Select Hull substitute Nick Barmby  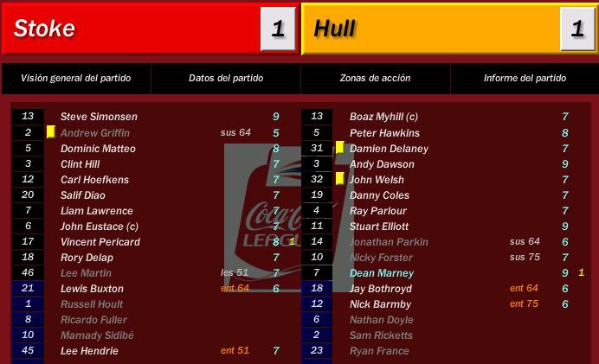(x=381, y=304)
